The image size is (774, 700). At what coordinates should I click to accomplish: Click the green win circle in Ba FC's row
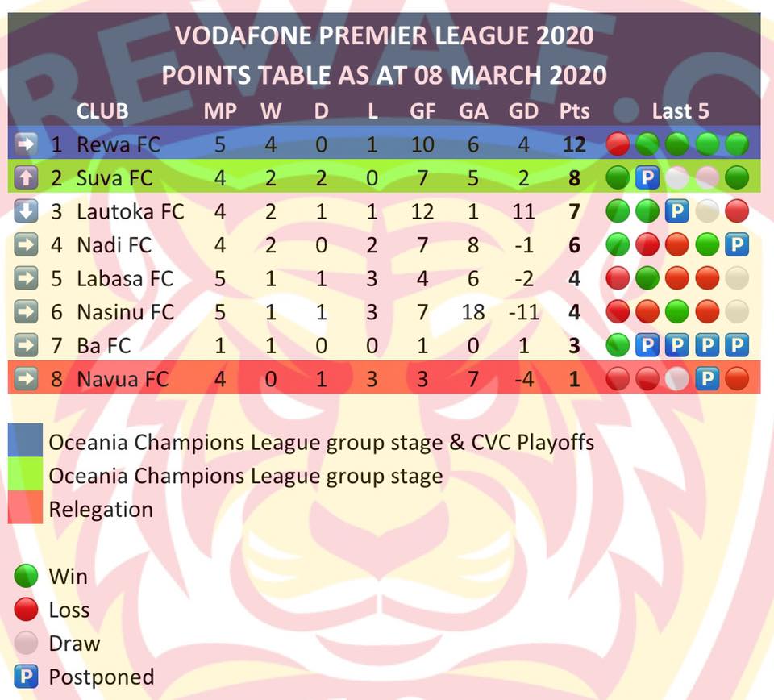[x=618, y=345]
